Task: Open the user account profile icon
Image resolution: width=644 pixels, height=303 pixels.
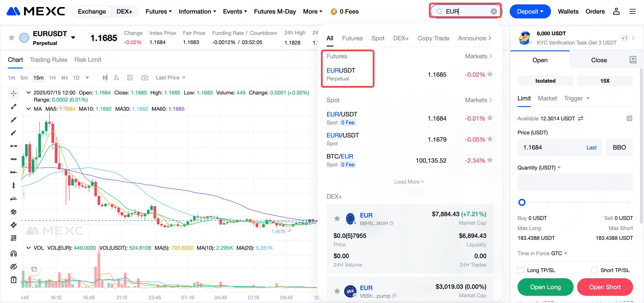Action: [x=616, y=11]
